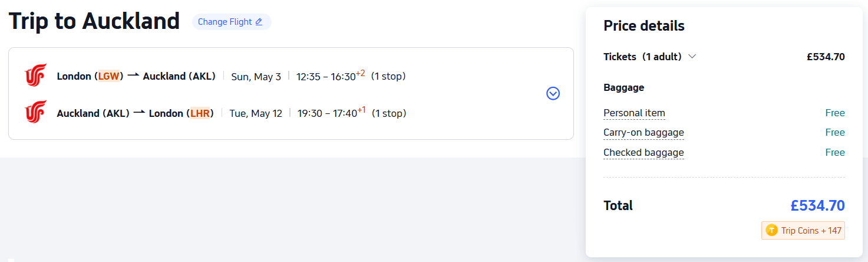Expand flight details with the blue circled chevron
The width and height of the screenshot is (868, 262).
pos(553,93)
